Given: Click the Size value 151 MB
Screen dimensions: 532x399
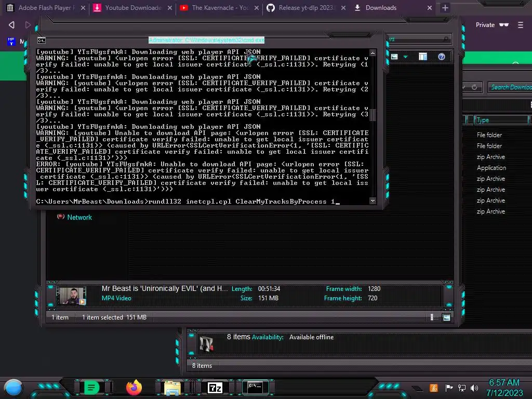Looking at the screenshot, I should (268, 298).
